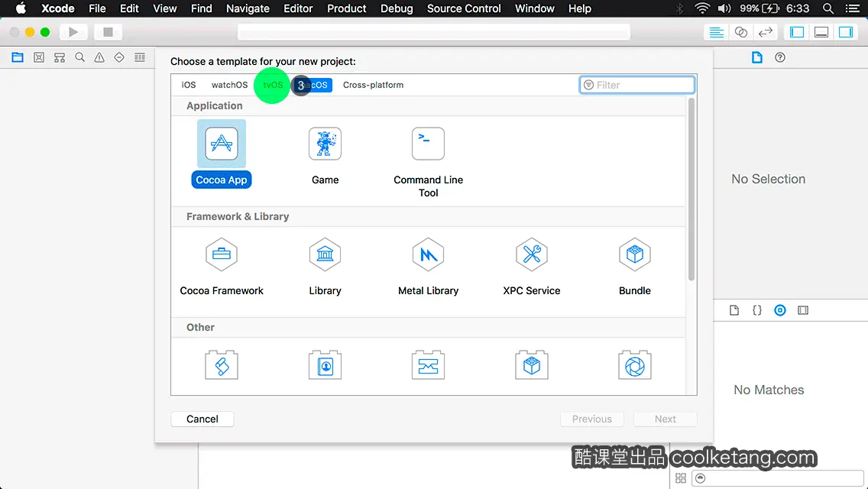The width and height of the screenshot is (868, 489).
Task: Show the Project navigator folder icon
Action: pos(18,57)
